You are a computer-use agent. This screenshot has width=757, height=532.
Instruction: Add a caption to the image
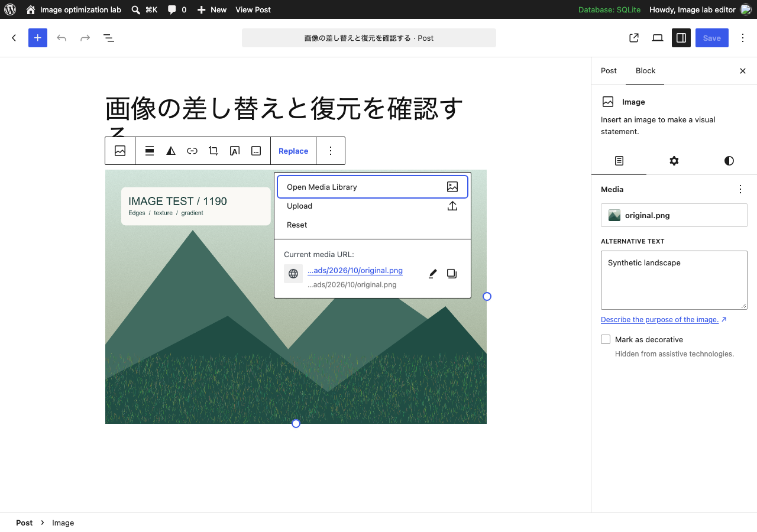256,151
